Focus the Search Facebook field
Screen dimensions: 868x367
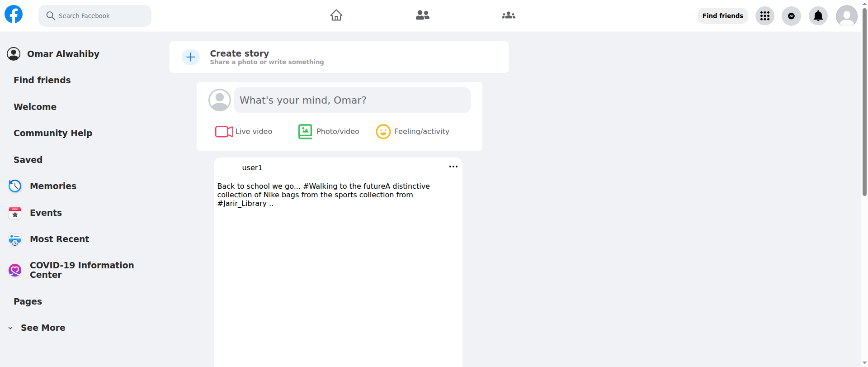[95, 16]
